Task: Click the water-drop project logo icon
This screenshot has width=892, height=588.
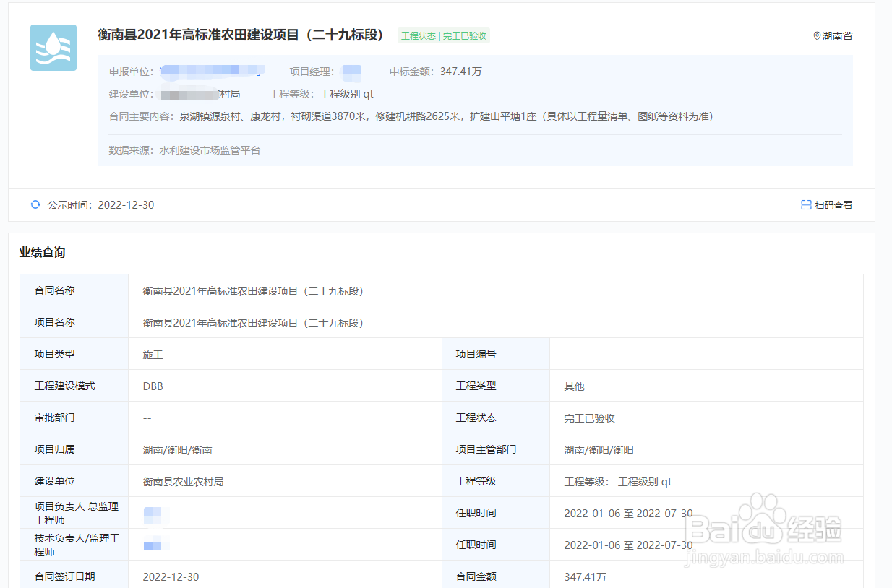Action: pos(53,48)
